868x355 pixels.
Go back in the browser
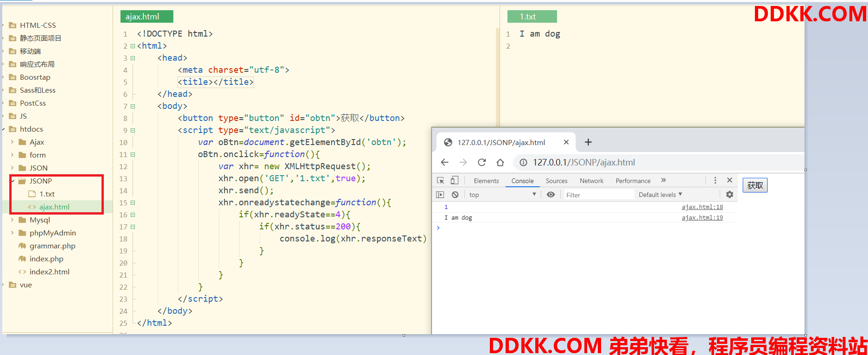(x=444, y=162)
